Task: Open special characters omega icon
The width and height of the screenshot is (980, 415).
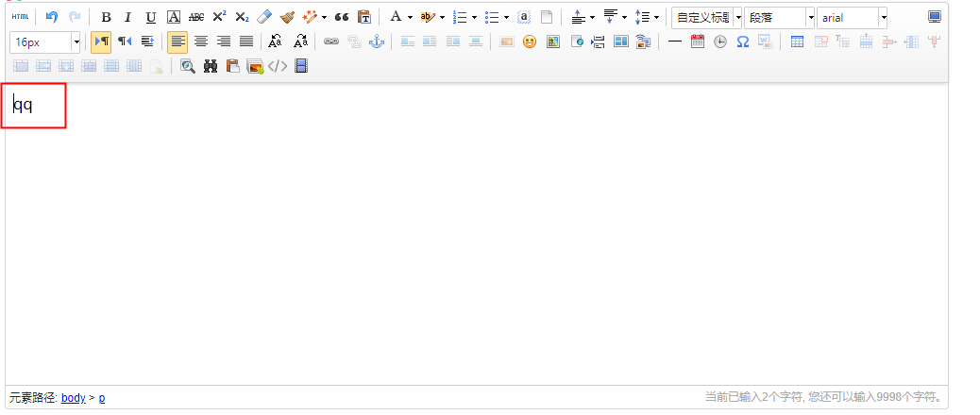Action: (x=742, y=41)
